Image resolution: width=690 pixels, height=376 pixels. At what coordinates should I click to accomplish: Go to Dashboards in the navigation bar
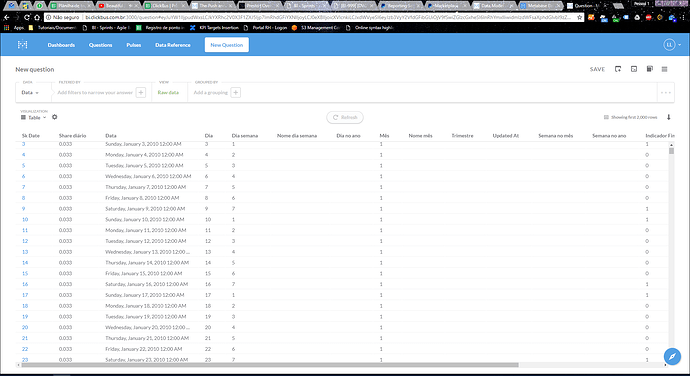coord(61,45)
